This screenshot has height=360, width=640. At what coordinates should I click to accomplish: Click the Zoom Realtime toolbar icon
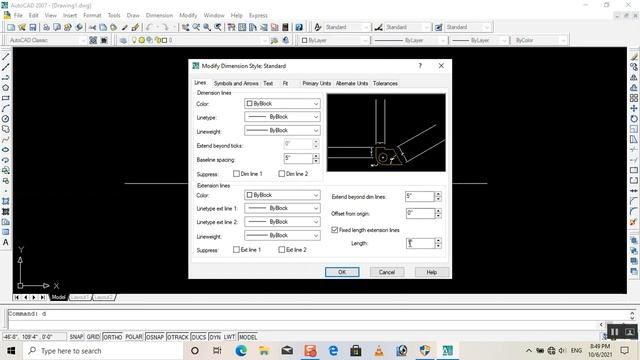pyautogui.click(x=196, y=27)
